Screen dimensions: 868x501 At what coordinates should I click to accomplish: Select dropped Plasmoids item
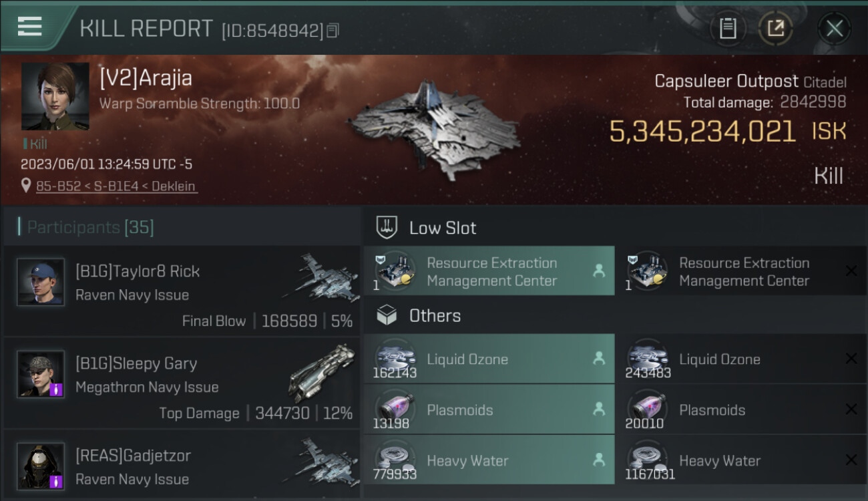pos(489,409)
